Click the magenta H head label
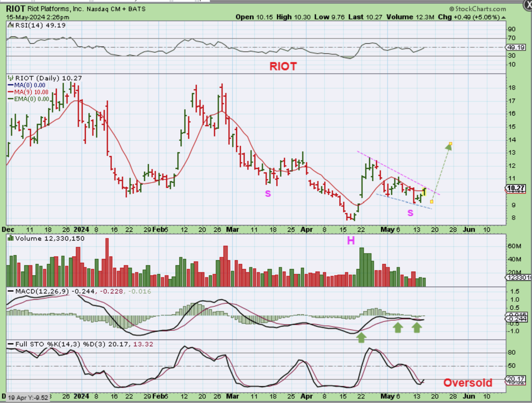Image resolution: width=532 pixels, height=403 pixels. point(351,241)
